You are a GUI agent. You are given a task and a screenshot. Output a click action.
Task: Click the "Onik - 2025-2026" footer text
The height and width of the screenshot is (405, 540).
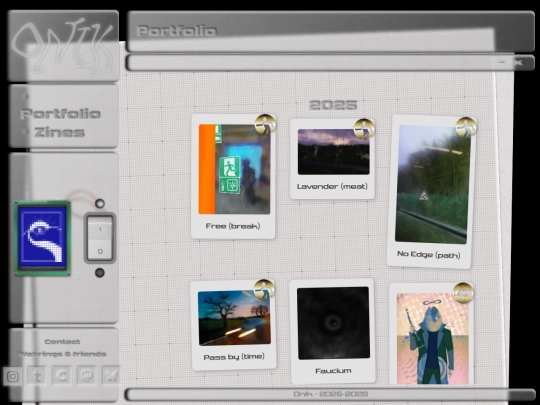point(331,394)
